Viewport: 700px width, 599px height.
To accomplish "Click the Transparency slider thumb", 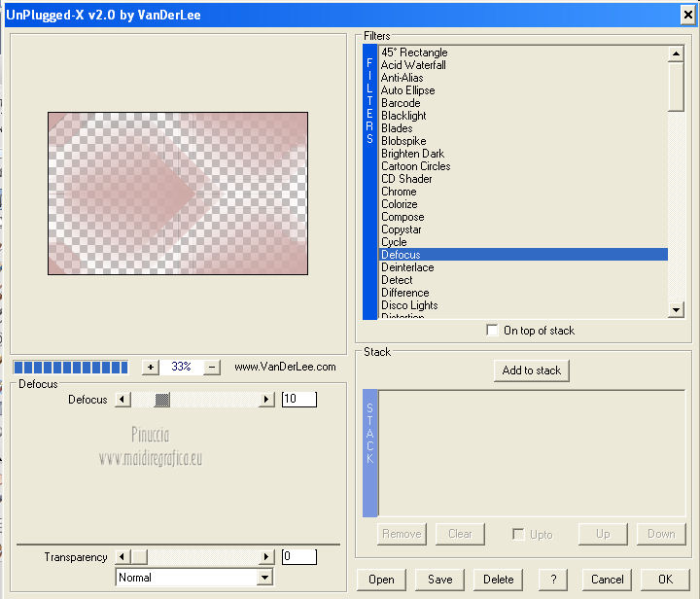I will pos(139,556).
